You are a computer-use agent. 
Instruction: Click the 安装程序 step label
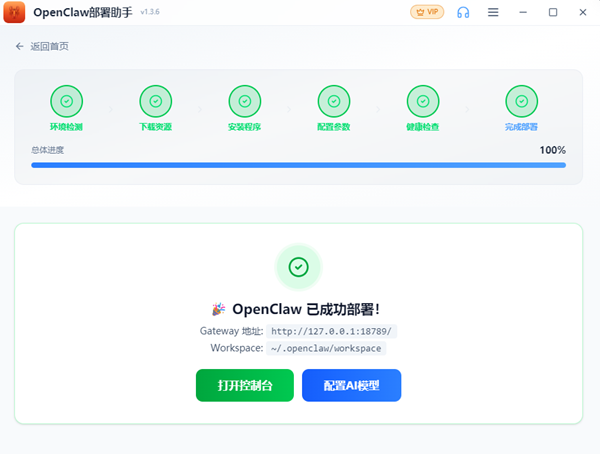click(x=245, y=127)
